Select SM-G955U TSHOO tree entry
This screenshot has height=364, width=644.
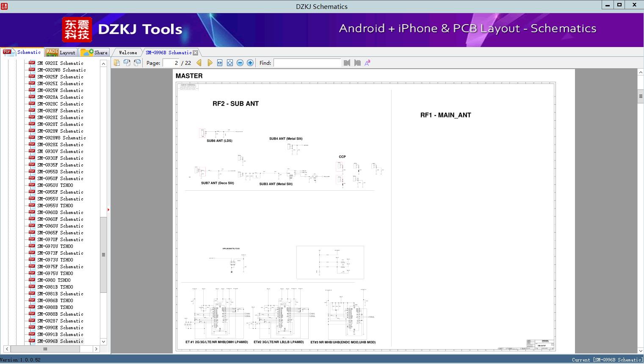55,206
